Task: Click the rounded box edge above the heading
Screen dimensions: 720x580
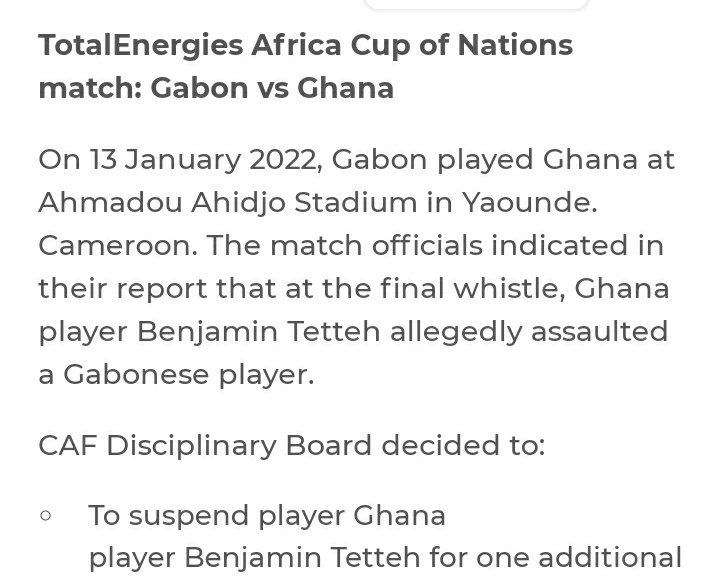Action: pyautogui.click(x=476, y=4)
